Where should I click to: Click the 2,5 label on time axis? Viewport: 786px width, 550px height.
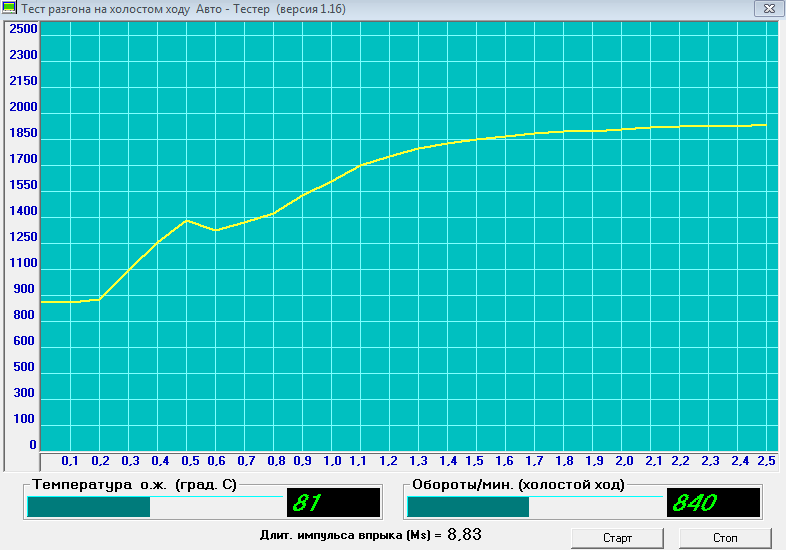(768, 461)
